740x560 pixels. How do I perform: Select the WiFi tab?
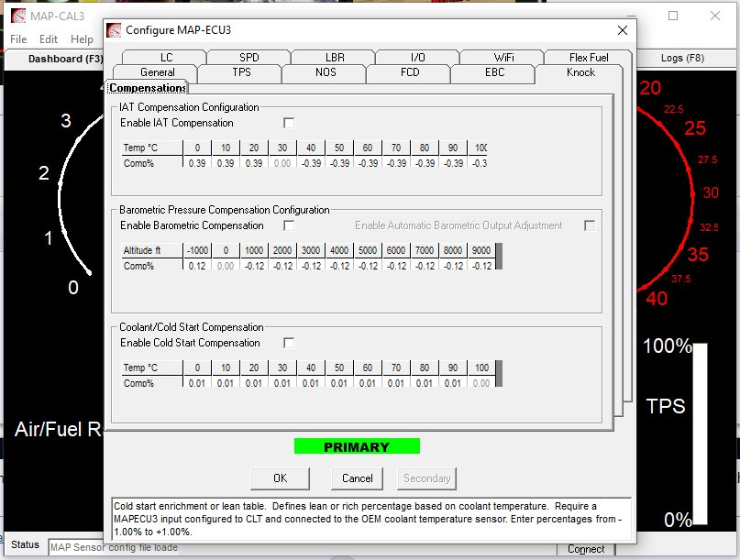503,57
